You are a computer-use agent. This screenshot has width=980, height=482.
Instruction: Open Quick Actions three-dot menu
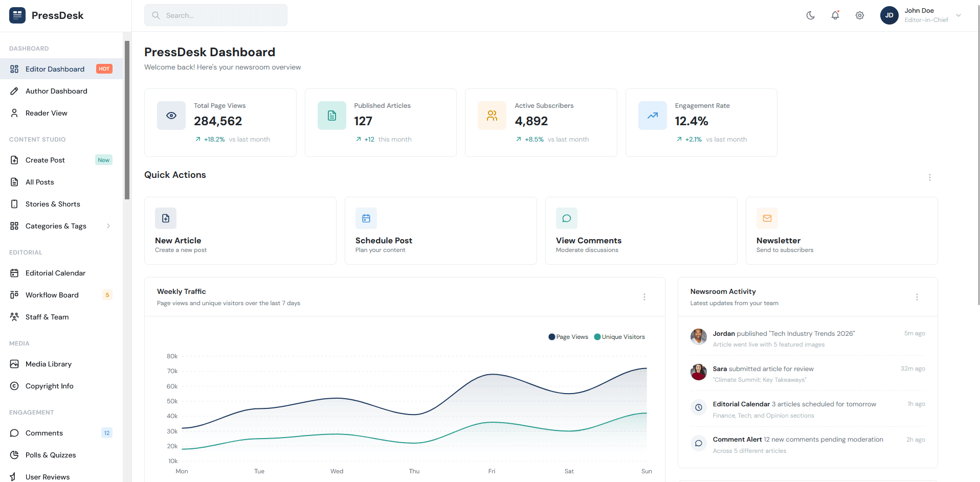tap(930, 177)
